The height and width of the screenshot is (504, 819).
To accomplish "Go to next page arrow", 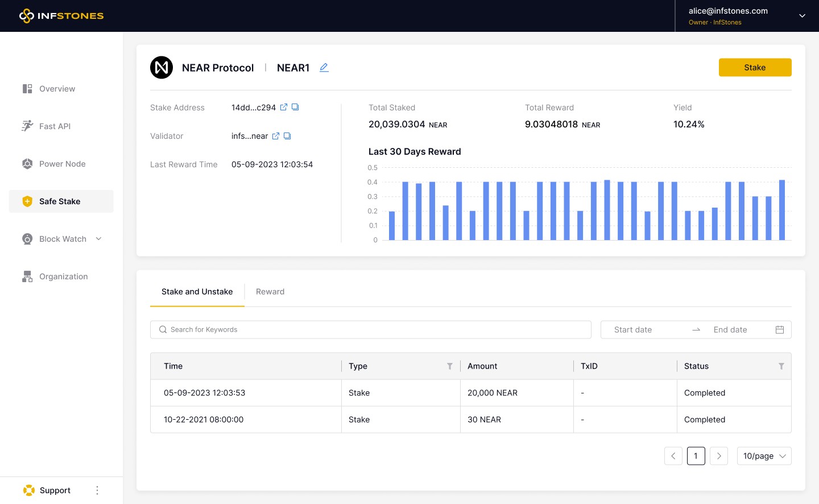I will click(719, 456).
